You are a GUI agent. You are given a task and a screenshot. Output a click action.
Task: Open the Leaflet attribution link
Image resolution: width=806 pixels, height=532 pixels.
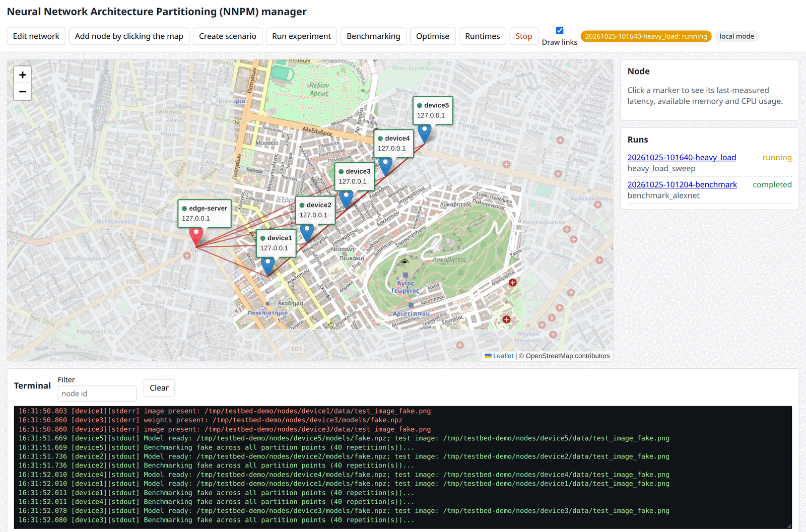pyautogui.click(x=503, y=356)
